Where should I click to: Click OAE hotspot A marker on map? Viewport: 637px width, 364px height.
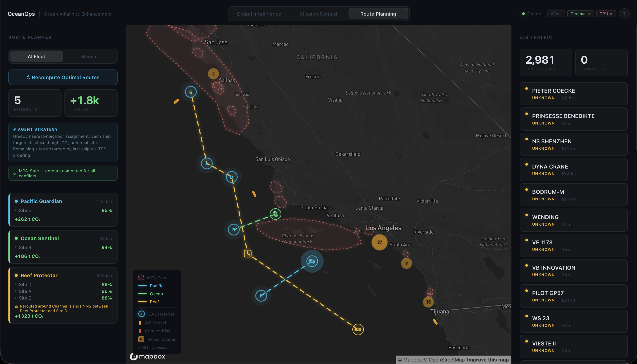click(x=207, y=163)
